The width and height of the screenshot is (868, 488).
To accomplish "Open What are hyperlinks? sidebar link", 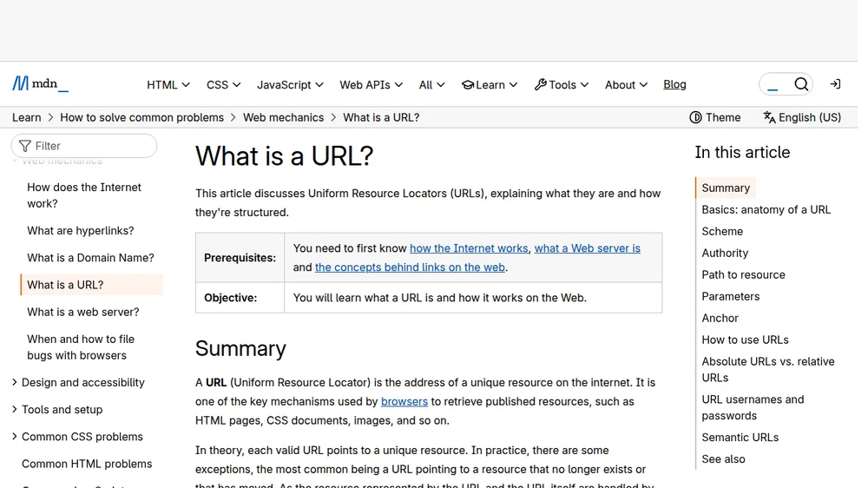I will (x=80, y=230).
